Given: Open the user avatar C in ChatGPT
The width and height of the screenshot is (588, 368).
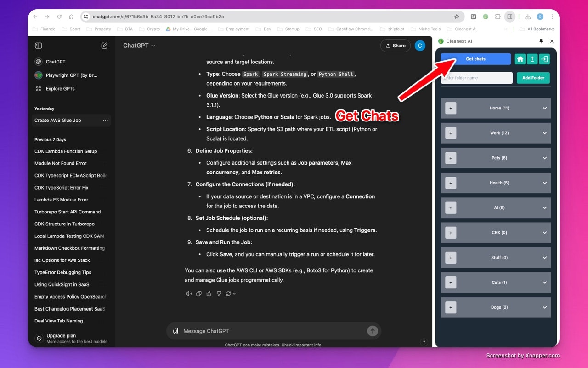Looking at the screenshot, I should pyautogui.click(x=420, y=46).
